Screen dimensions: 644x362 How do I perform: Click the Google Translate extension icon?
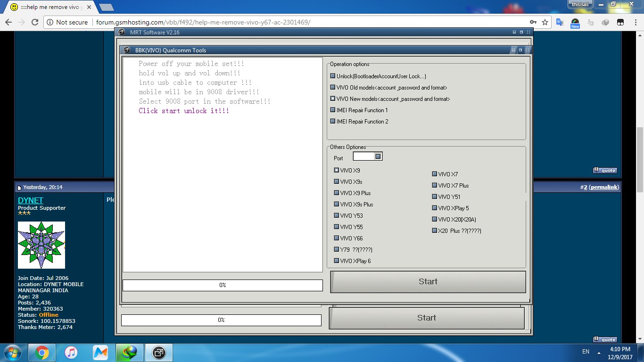(x=560, y=22)
